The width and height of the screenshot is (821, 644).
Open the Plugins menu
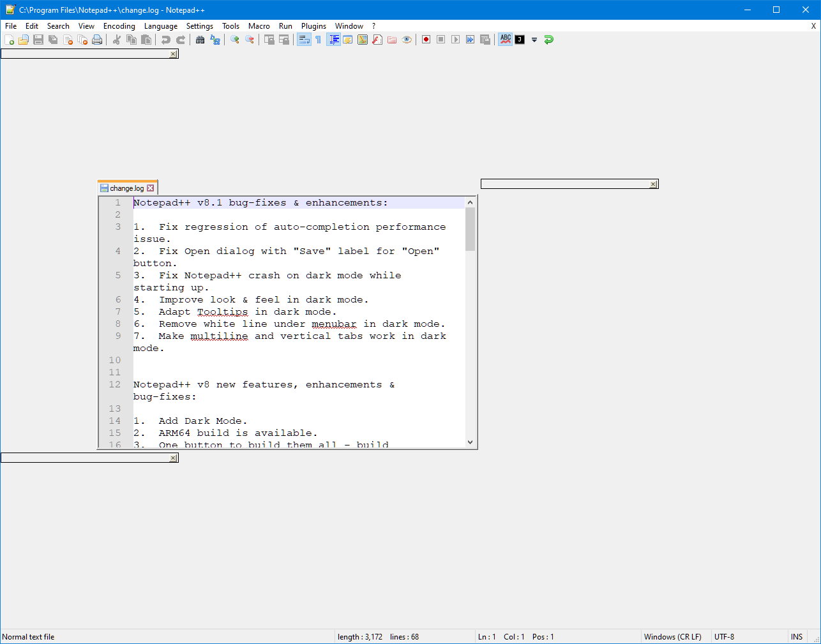pos(313,26)
